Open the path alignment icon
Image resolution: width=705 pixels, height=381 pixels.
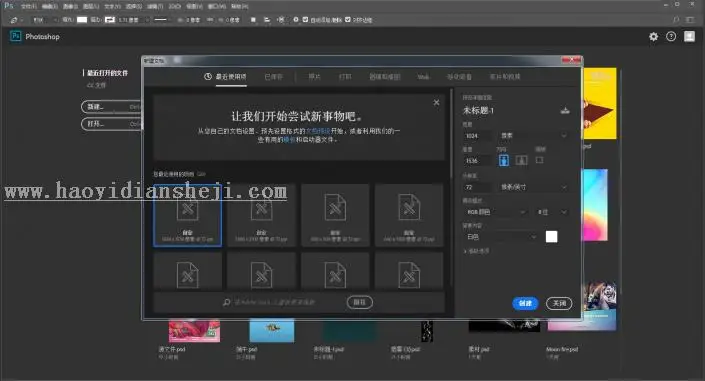(267, 20)
